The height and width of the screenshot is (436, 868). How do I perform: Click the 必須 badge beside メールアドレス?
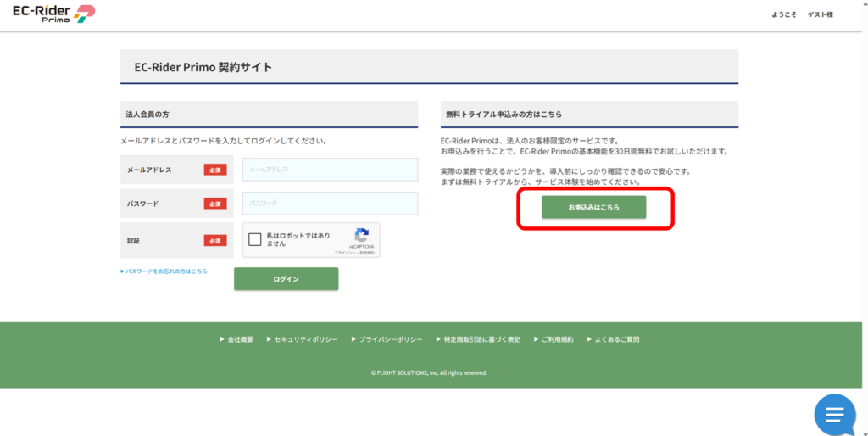(x=214, y=170)
